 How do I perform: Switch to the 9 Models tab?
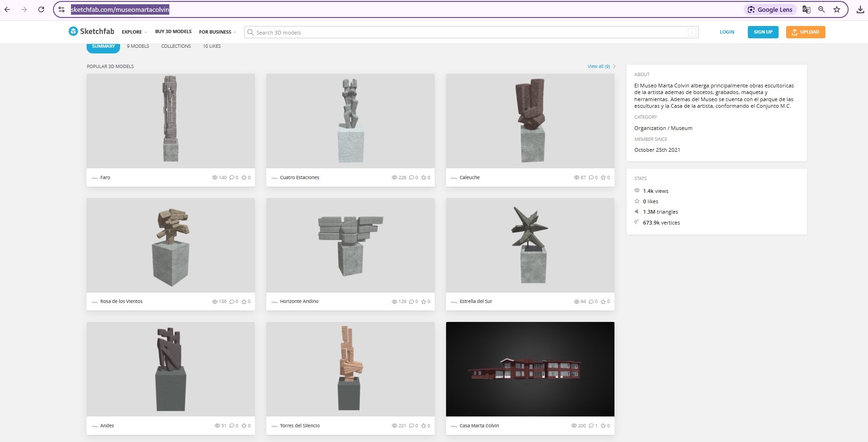tap(138, 46)
